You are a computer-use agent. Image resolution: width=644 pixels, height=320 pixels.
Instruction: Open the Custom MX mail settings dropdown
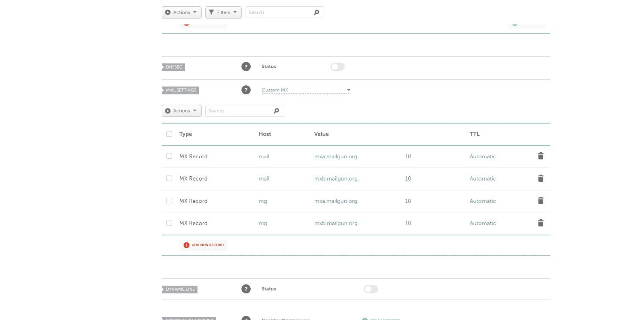tap(306, 90)
